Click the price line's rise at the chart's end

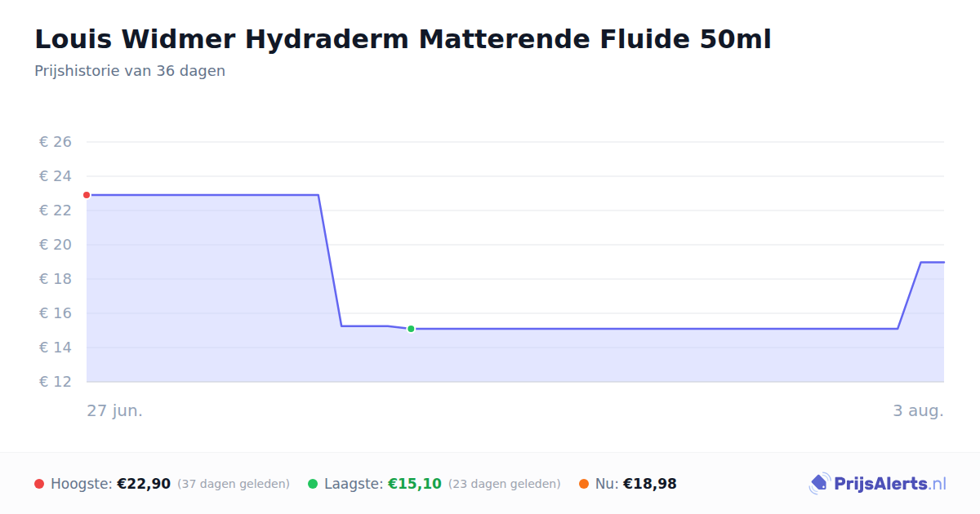click(x=910, y=295)
